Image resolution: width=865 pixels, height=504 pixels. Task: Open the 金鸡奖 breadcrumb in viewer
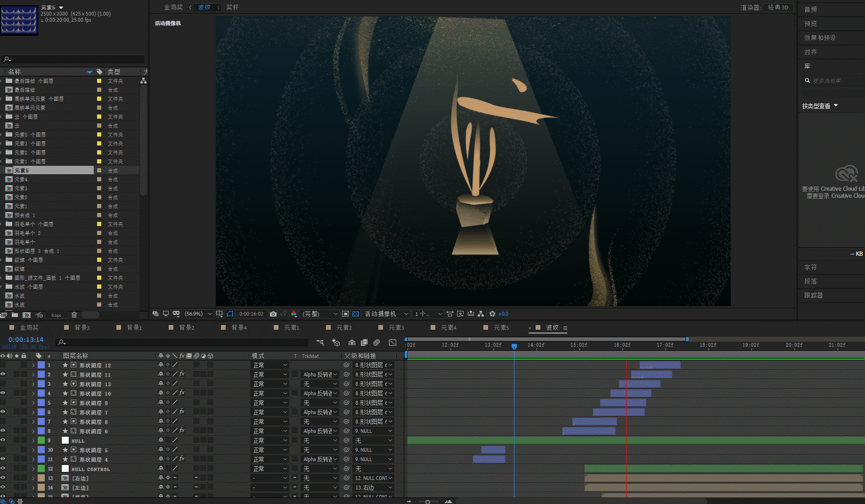pos(173,7)
